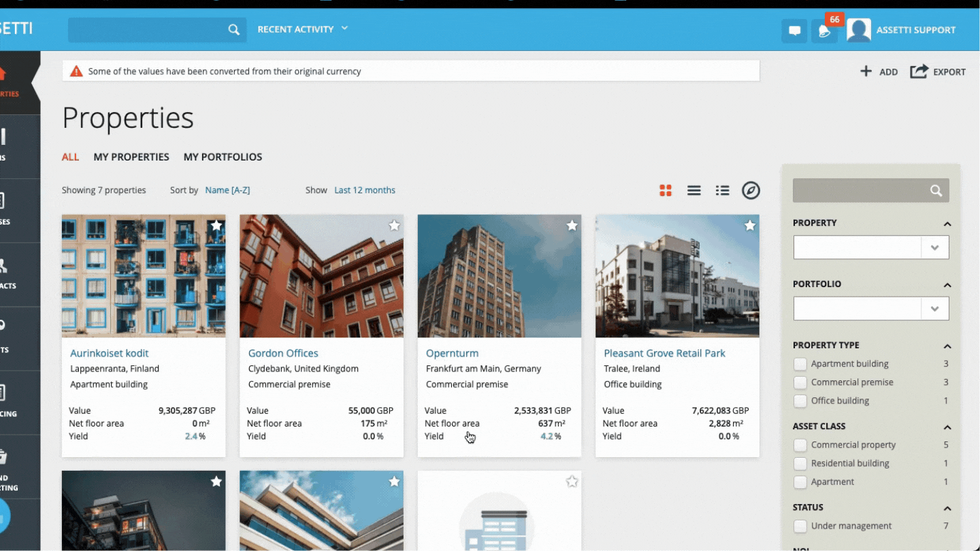Click Aurinkoiset kodit yield value 2.4
This screenshot has height=551, width=980.
(191, 437)
